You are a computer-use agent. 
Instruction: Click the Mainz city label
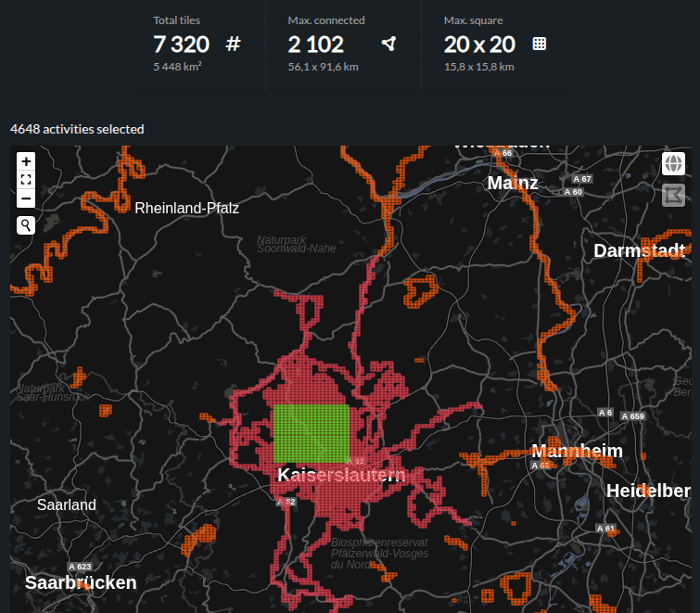coord(513,183)
